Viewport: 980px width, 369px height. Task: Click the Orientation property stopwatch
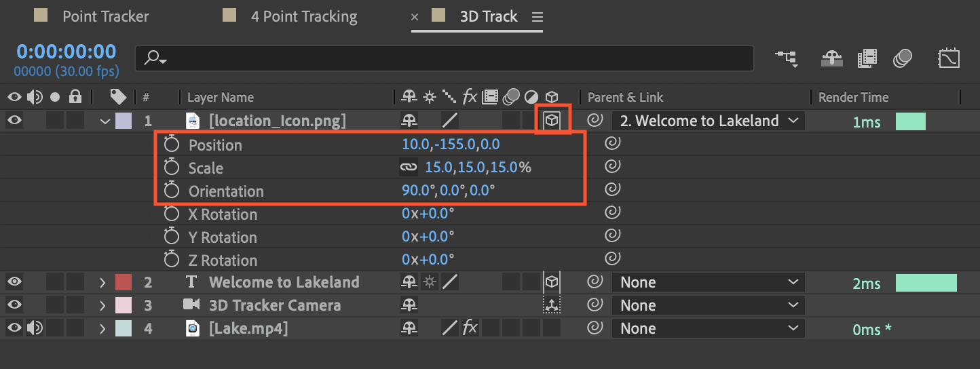coord(172,191)
